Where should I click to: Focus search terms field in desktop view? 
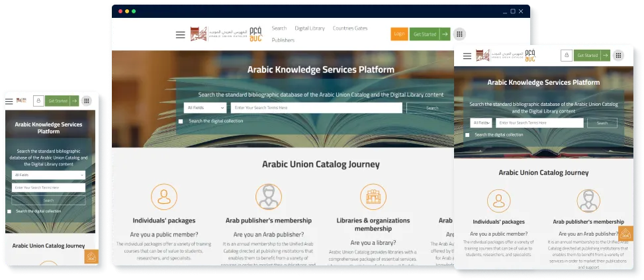point(316,108)
